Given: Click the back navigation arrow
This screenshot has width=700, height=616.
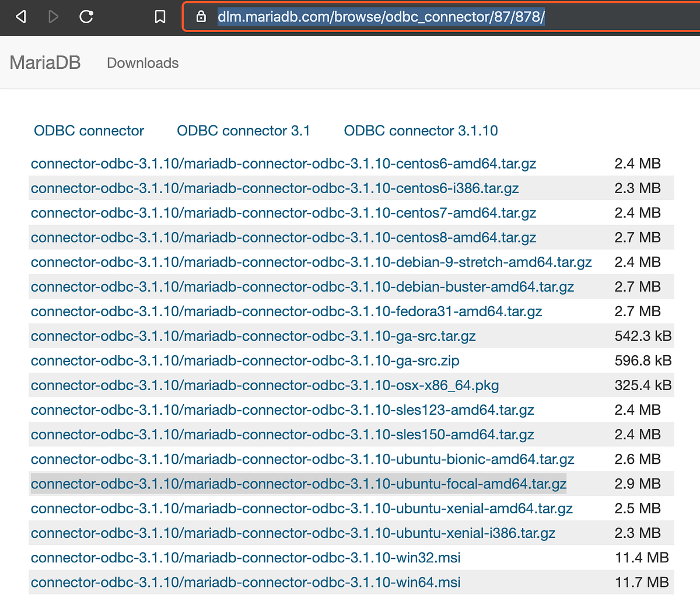Looking at the screenshot, I should 20,17.
